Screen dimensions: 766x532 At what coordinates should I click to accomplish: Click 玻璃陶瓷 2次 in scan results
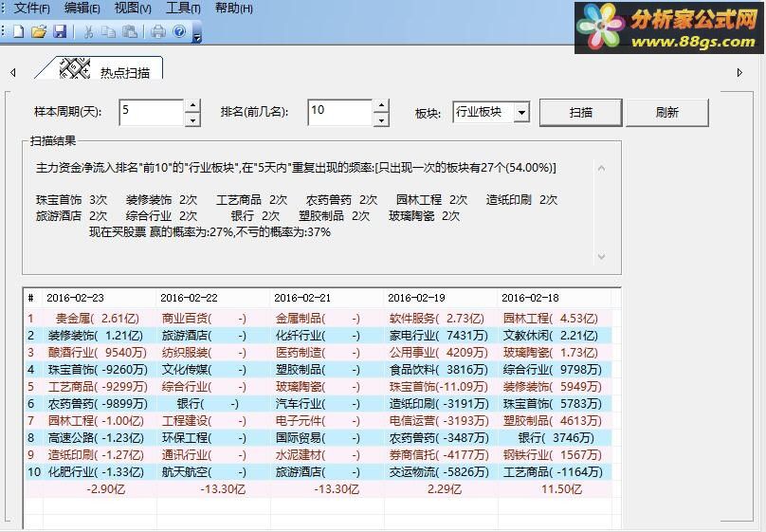pyautogui.click(x=424, y=216)
